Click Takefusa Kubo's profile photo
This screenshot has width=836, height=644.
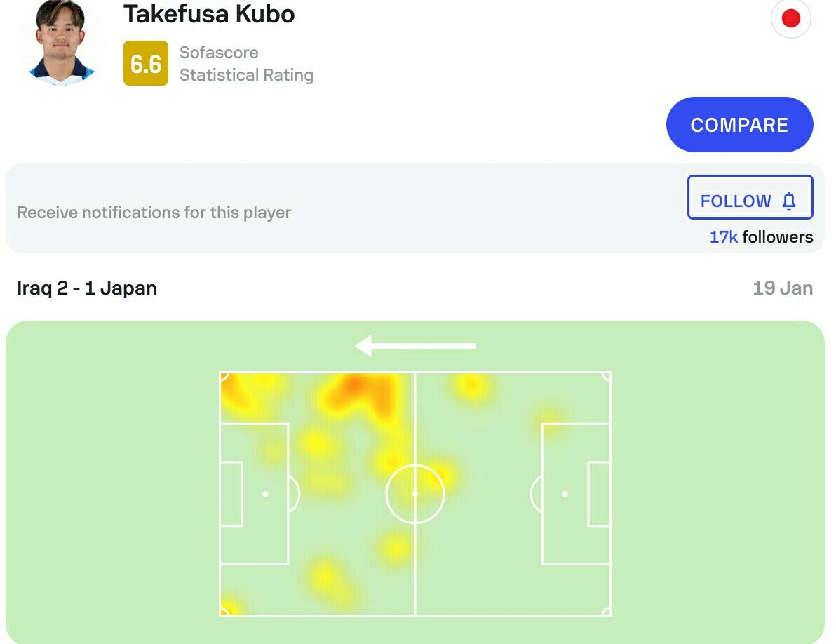coord(60,43)
